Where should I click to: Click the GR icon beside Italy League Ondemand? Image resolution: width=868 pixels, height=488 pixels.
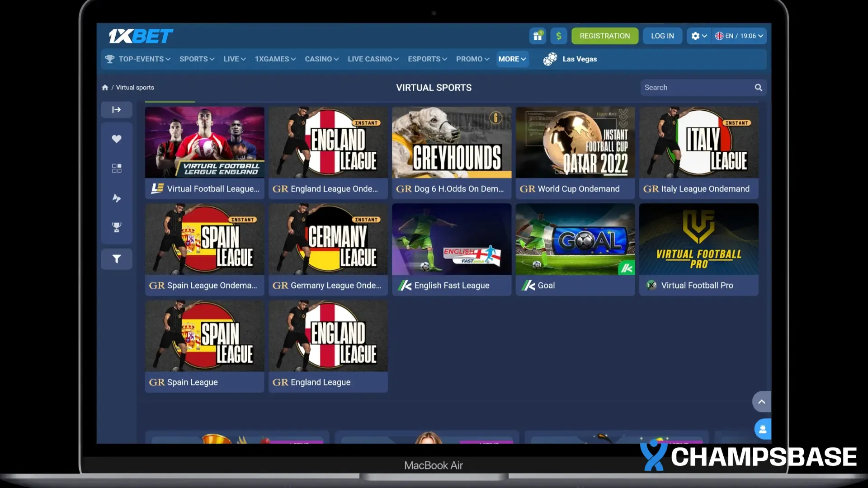651,189
